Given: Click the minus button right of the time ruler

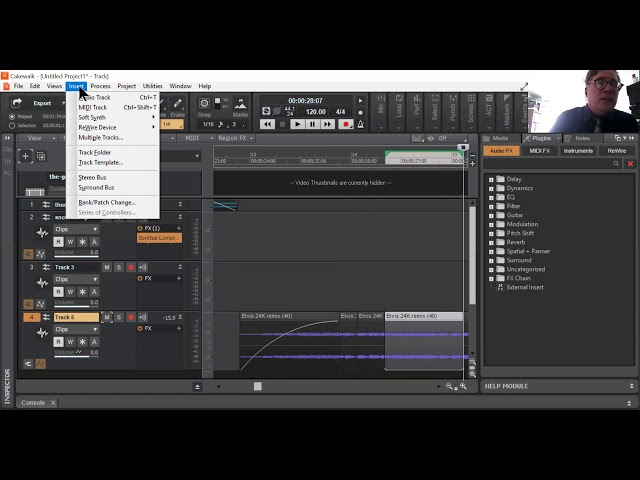Looking at the screenshot, I should point(472,155).
